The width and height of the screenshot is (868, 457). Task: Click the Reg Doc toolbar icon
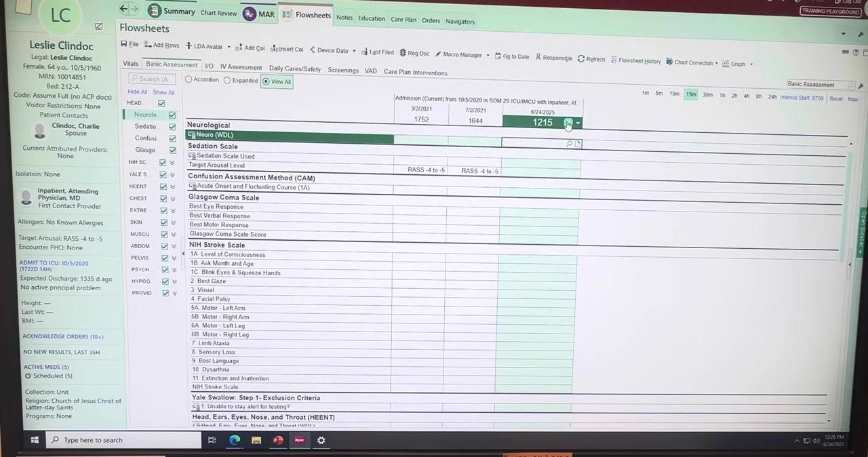403,53
